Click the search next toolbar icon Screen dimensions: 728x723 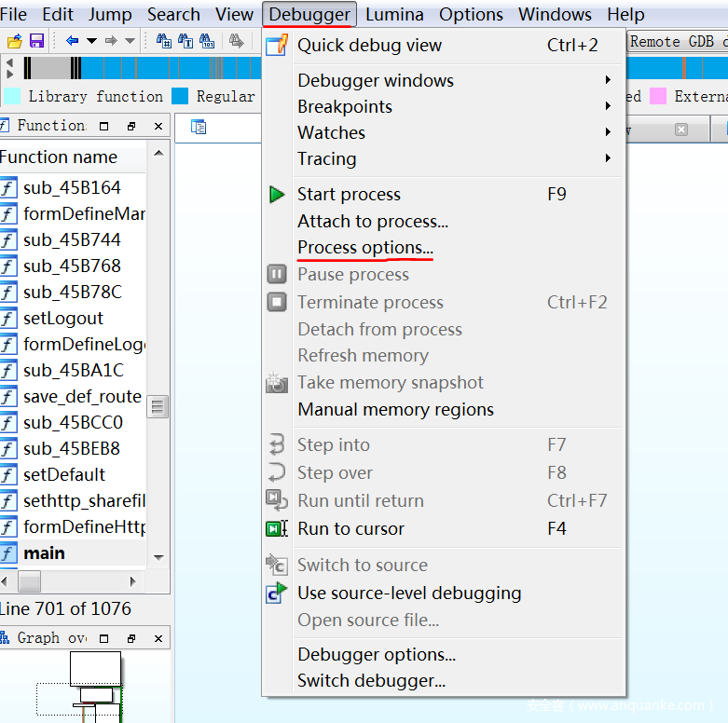pos(237,41)
